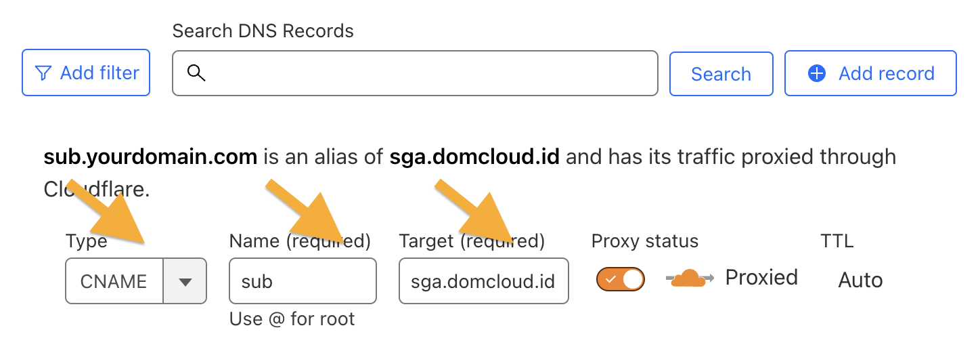Viewport: 980px width, 351px height.
Task: Click the Name field containing sub
Action: 303,281
